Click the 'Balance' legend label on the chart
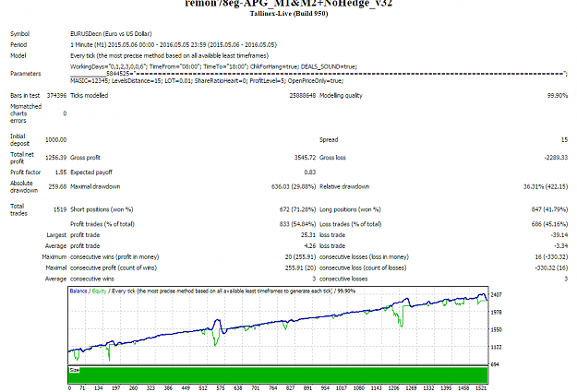The image size is (577, 392). [78, 291]
